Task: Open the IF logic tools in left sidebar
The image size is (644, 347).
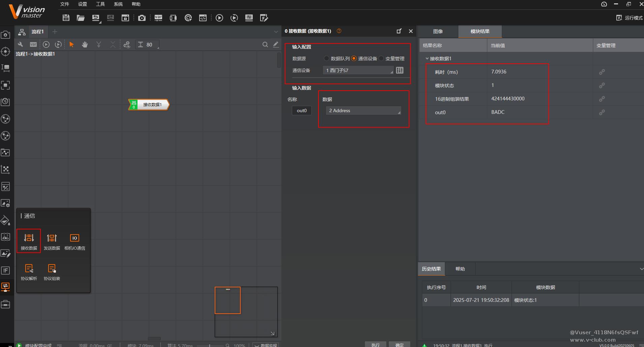Action: [x=5, y=271]
